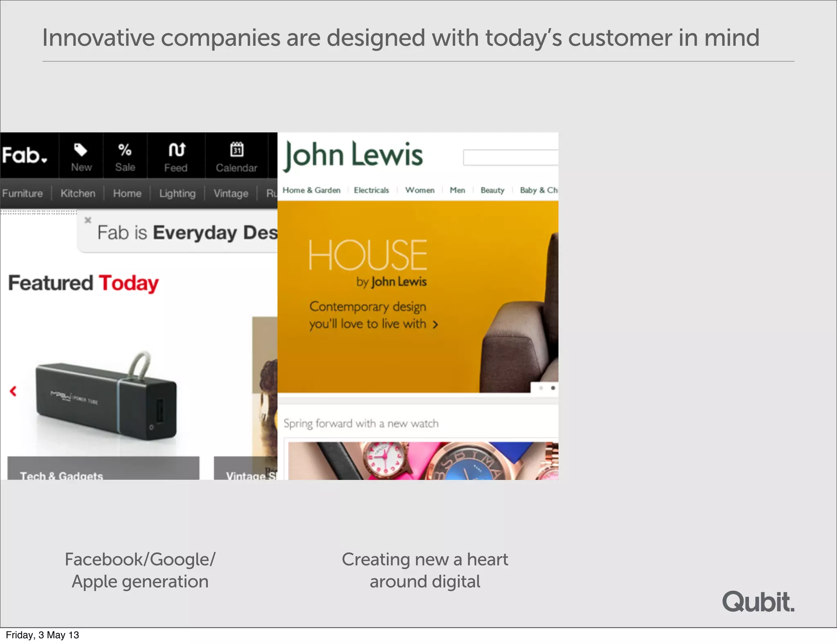Close the Fab is Everyday Design banner

coord(87,220)
